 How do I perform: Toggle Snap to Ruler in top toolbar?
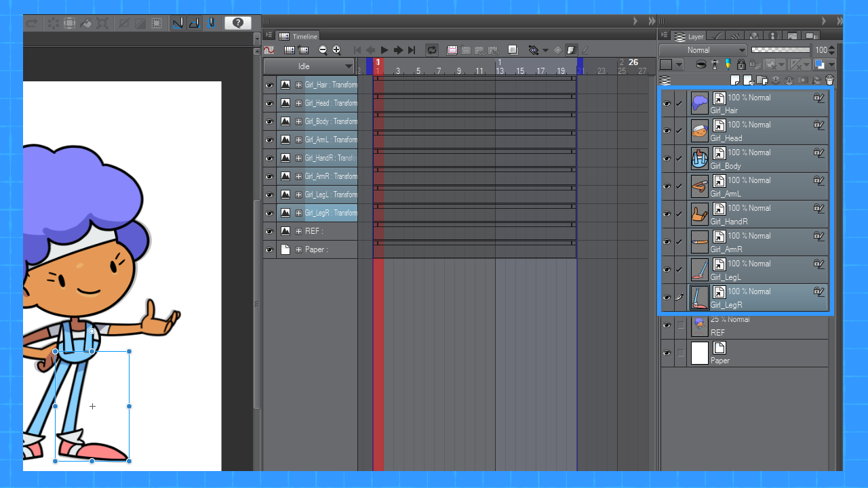tap(178, 23)
